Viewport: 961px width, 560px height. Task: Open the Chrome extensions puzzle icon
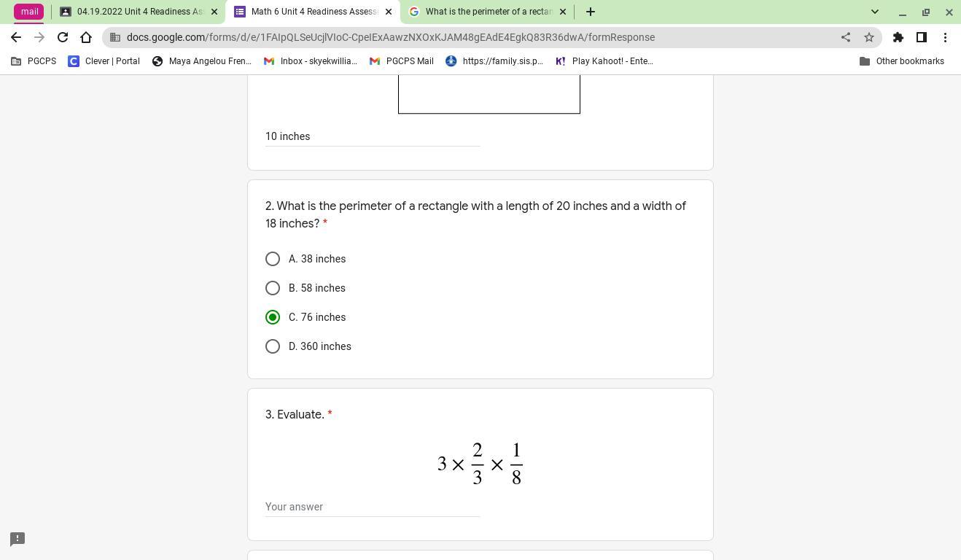pos(898,37)
